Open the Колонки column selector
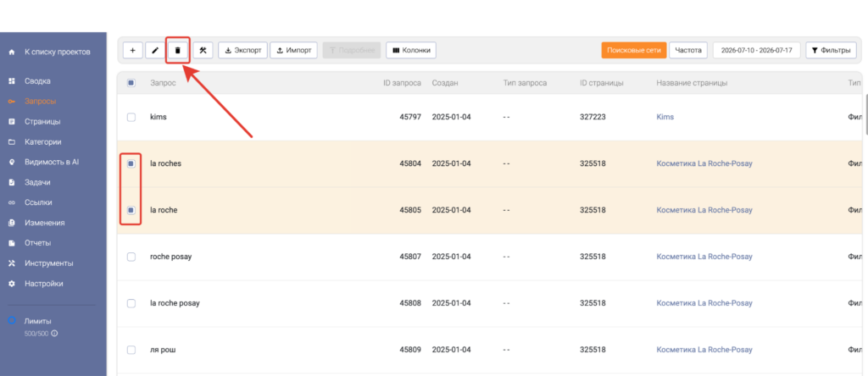Image resolution: width=868 pixels, height=376 pixels. pyautogui.click(x=411, y=50)
